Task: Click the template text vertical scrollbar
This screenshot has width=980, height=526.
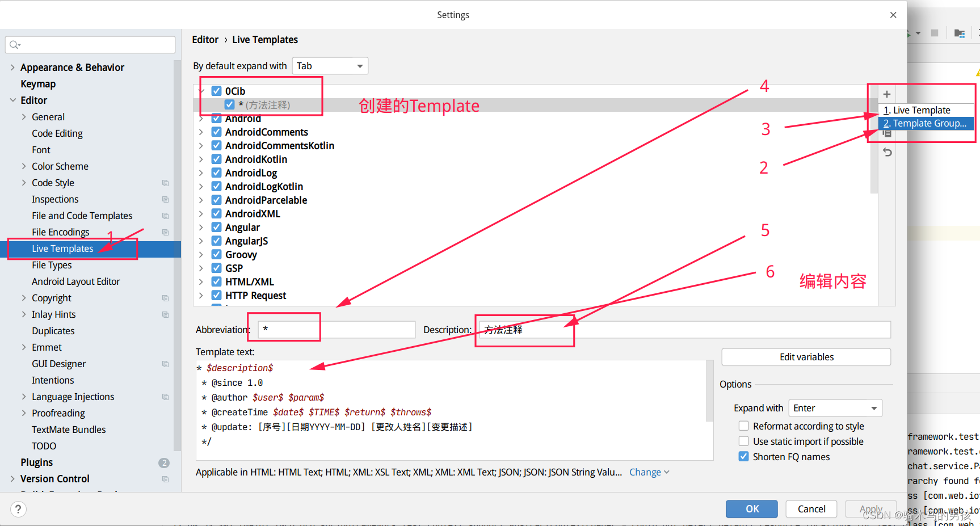Action: pos(709,391)
